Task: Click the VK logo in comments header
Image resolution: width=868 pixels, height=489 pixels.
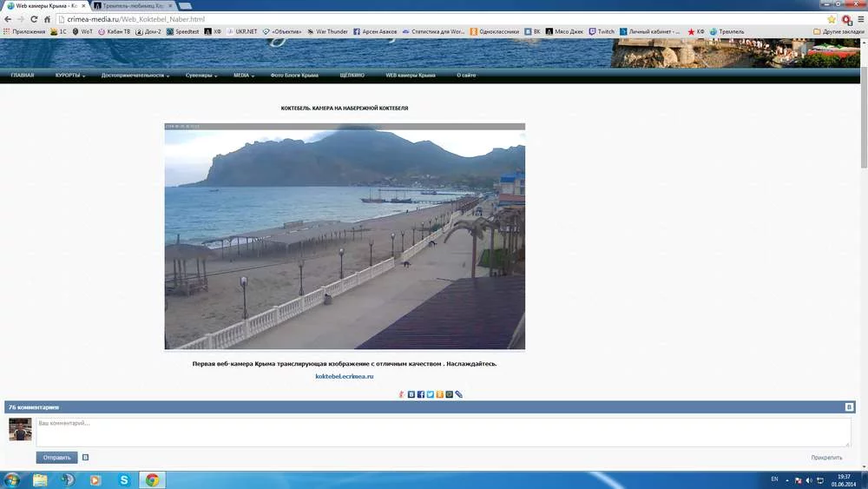Action: tap(849, 406)
